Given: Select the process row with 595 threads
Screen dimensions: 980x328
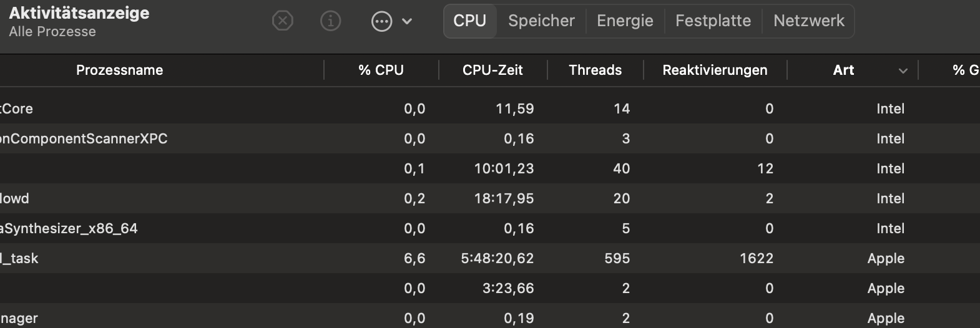Looking at the screenshot, I should coord(437,258).
